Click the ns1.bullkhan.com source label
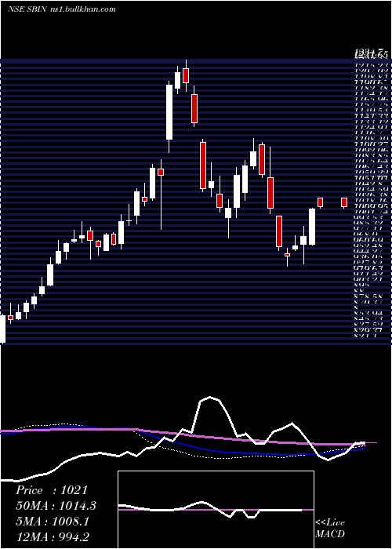Viewport: 392px width, 549px height. (x=82, y=9)
